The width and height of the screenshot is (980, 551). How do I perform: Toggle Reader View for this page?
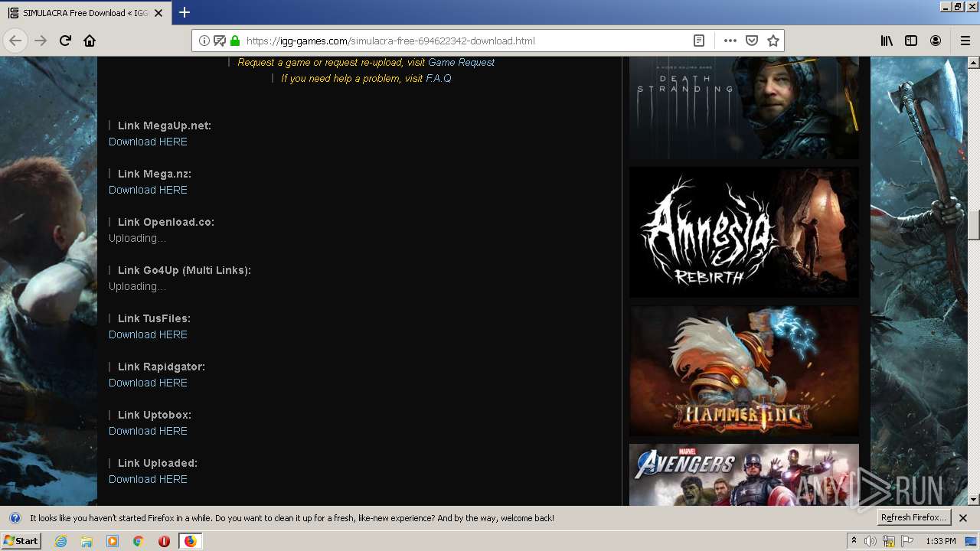(x=698, y=41)
